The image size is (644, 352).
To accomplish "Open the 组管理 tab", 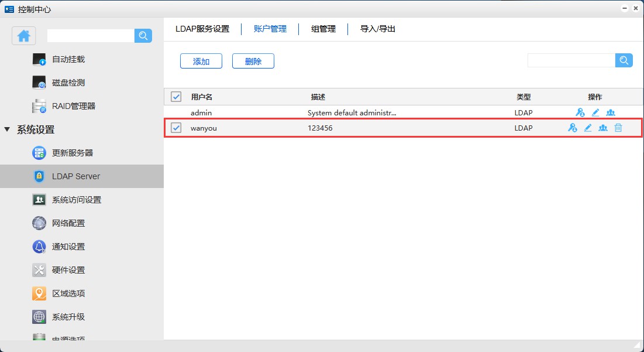I will (323, 29).
